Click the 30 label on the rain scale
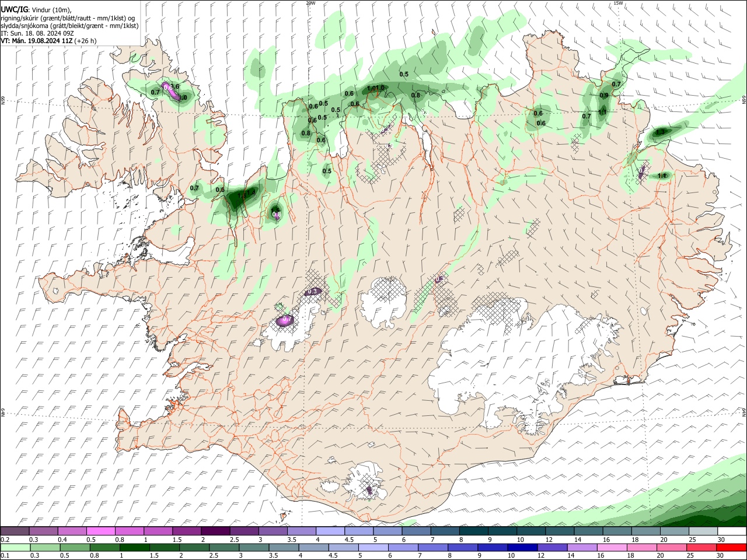The image size is (747, 560). point(720,556)
